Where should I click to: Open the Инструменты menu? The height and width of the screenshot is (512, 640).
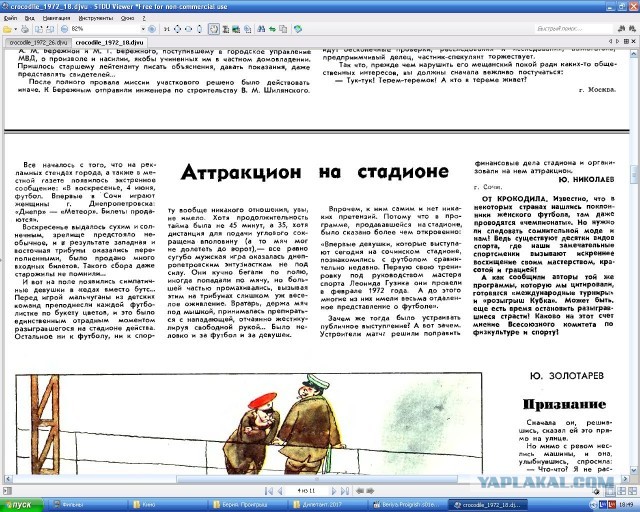(x=96, y=18)
